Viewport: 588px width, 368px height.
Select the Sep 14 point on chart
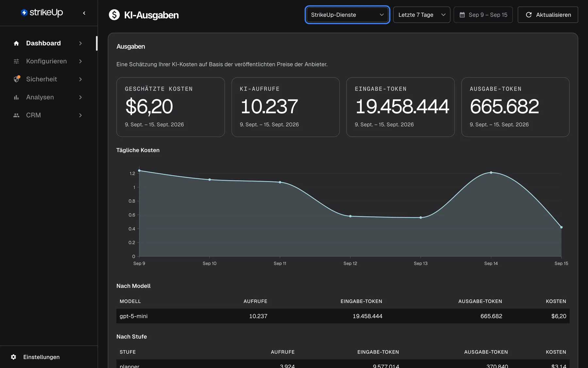coord(491,172)
